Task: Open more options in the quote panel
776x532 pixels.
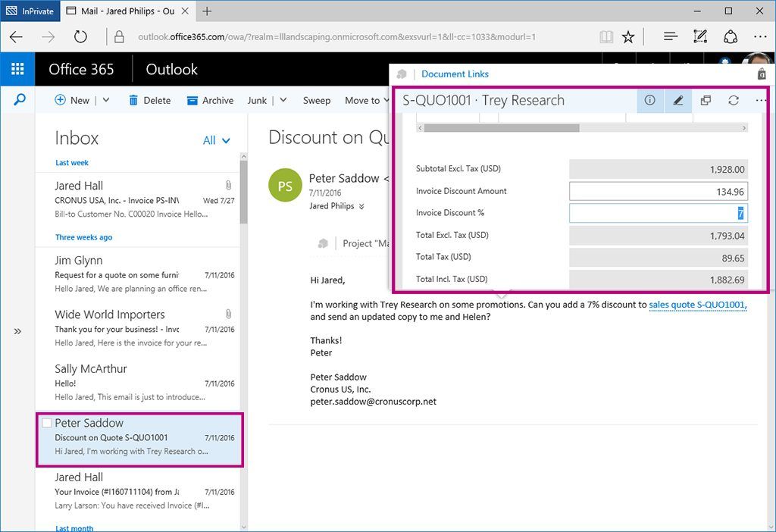Action: click(761, 101)
